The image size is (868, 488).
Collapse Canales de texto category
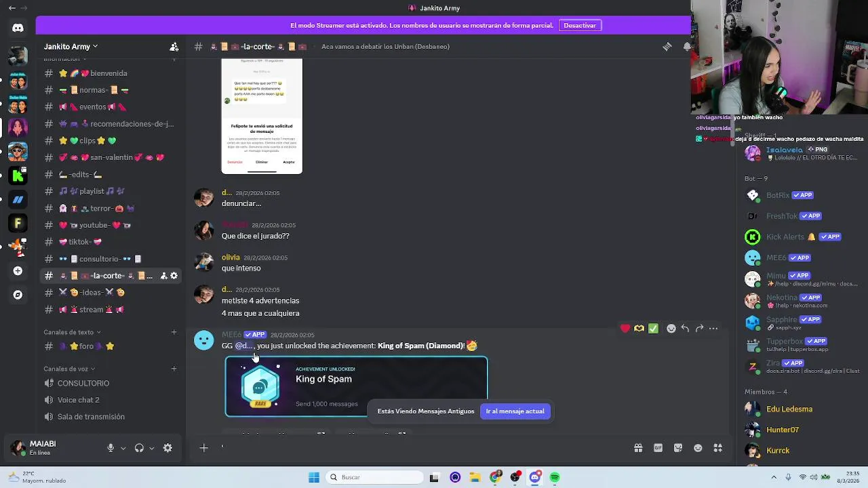click(72, 332)
